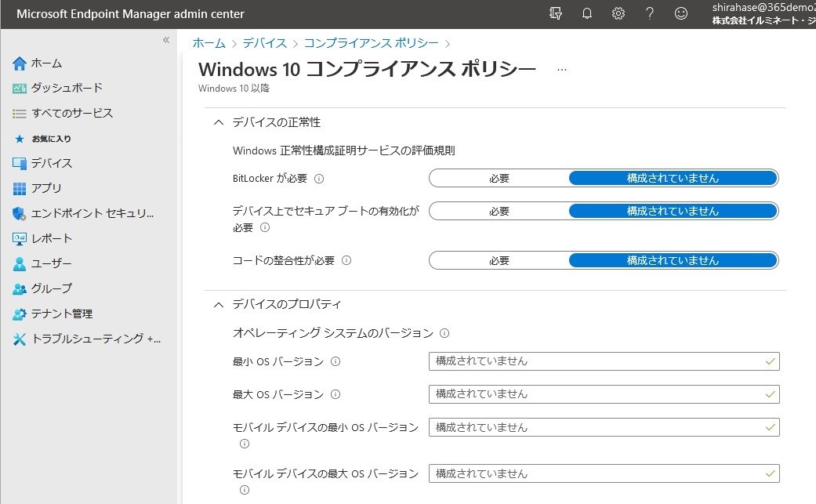Click the エンドポイント セキュリティ shield icon
The image size is (816, 504).
[x=20, y=214]
